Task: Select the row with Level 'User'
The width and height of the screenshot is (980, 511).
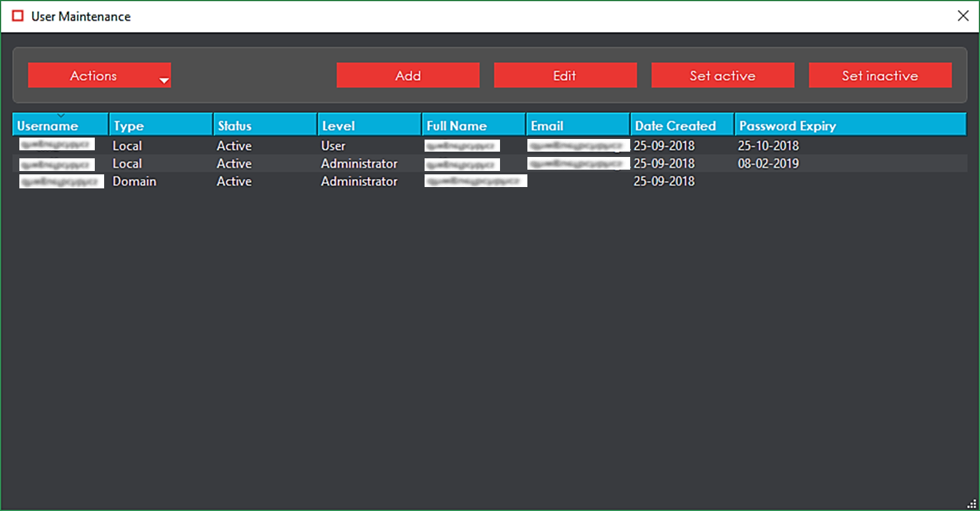Action: (x=333, y=146)
